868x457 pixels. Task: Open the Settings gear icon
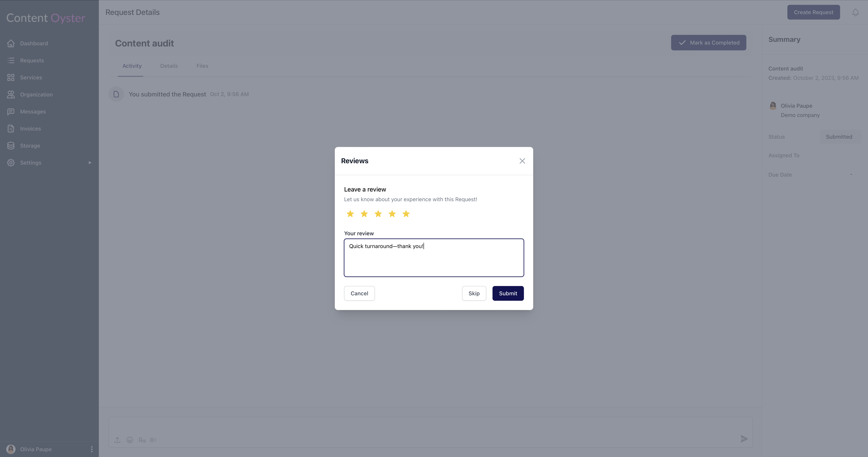click(x=11, y=163)
